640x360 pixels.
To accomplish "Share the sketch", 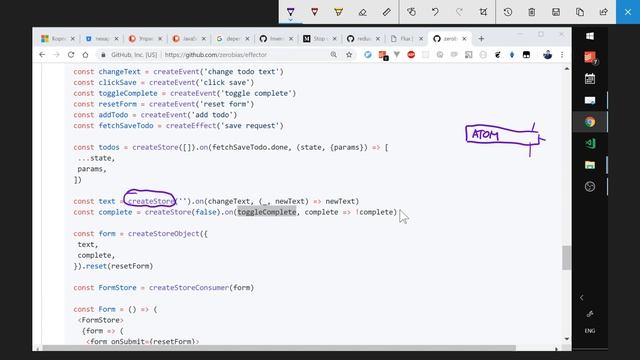I will coord(604,12).
